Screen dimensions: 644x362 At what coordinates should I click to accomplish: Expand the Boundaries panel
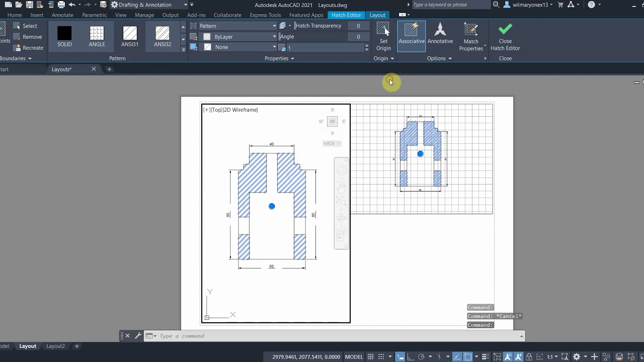16,58
